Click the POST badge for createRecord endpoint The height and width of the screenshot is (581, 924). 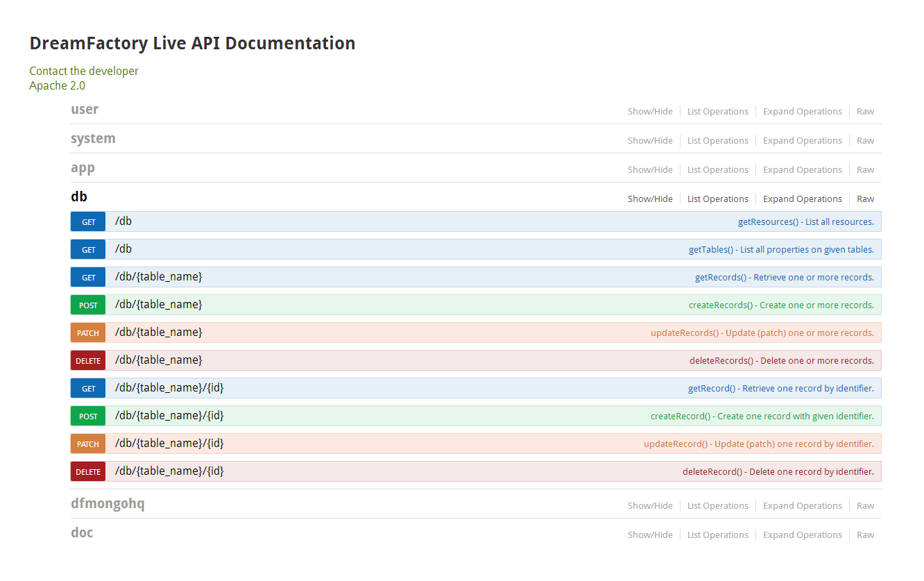[87, 415]
